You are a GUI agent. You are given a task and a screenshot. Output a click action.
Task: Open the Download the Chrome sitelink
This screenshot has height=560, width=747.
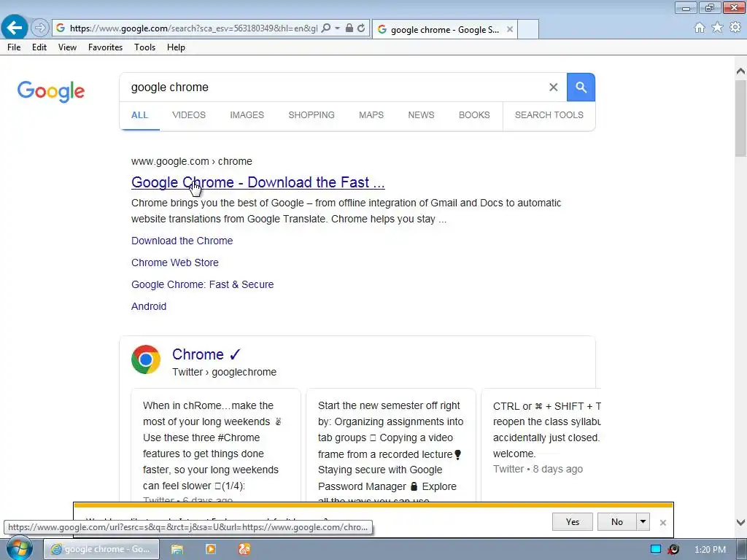pos(182,241)
